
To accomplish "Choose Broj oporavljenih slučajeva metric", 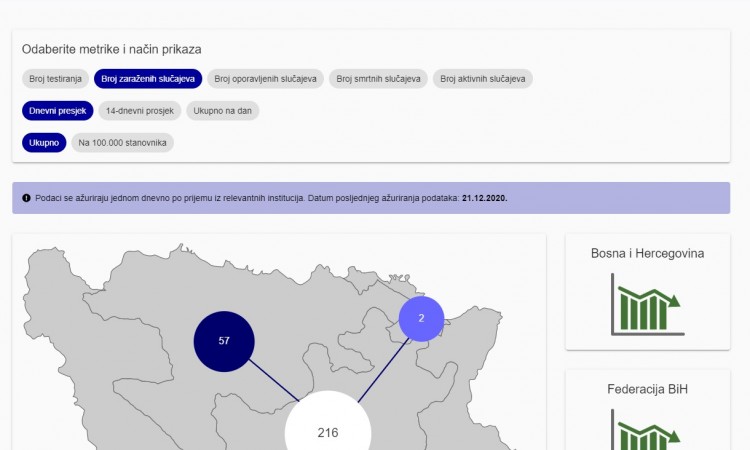I will coord(265,79).
